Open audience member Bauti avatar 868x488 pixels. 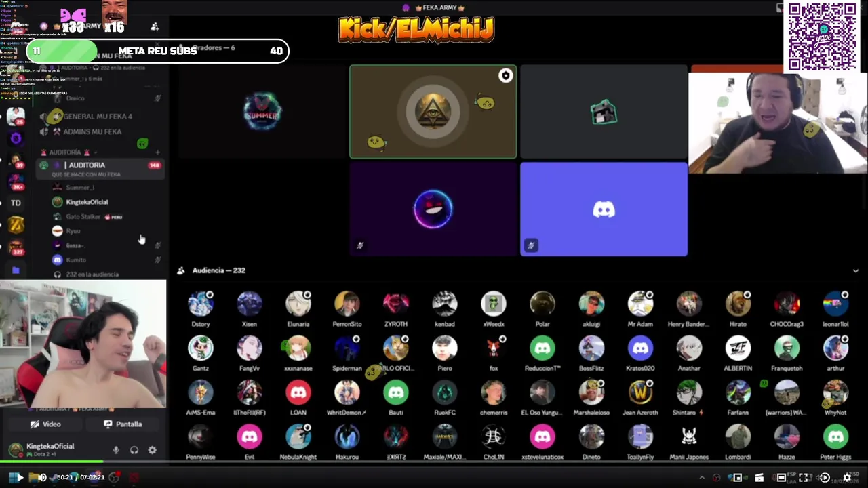tap(396, 392)
